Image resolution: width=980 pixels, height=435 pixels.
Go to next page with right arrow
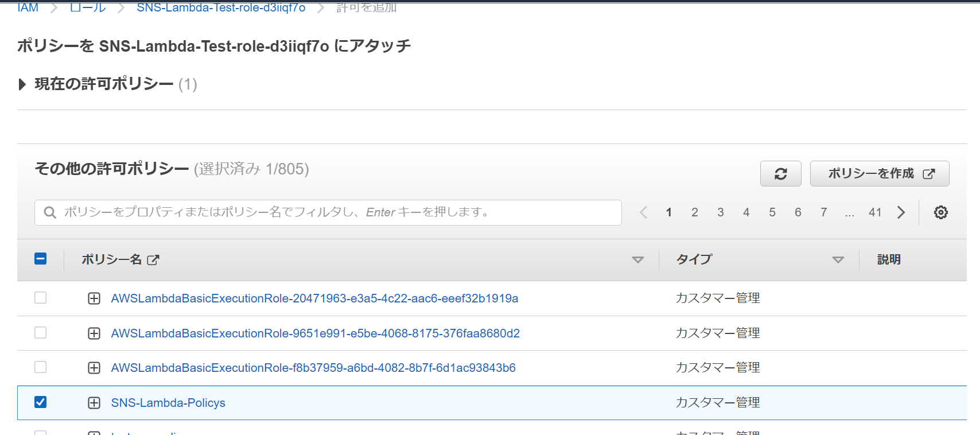click(x=901, y=212)
